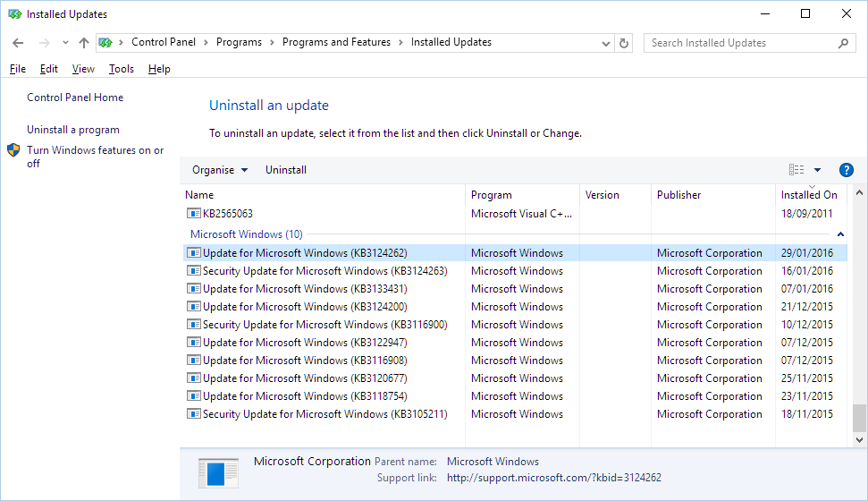Open the dropdown chevron after Programs breadcrumb

coord(272,43)
